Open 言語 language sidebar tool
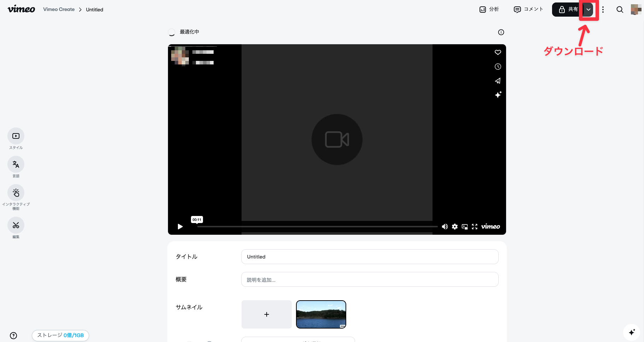Viewport: 644px width, 342px height. pos(16,164)
